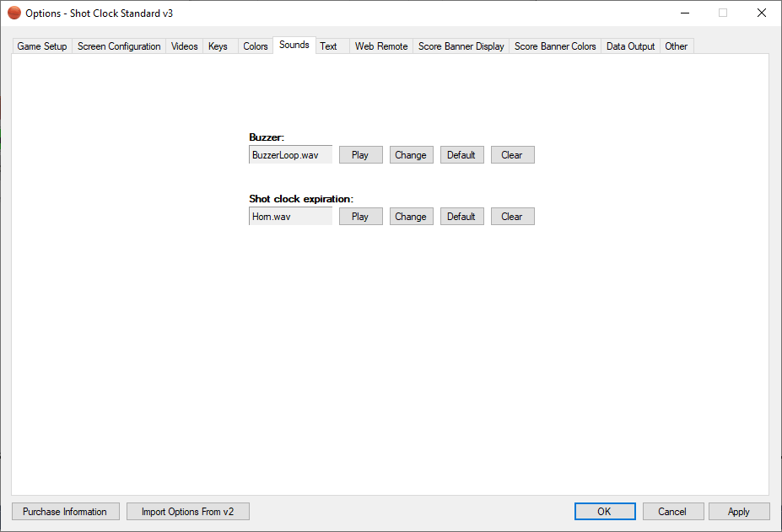Import Options From v2
The image size is (782, 532).
click(x=187, y=512)
